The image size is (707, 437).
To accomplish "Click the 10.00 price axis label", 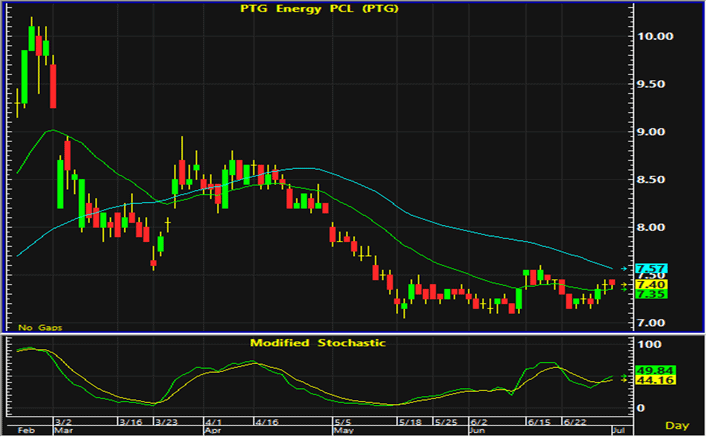I will [x=655, y=37].
